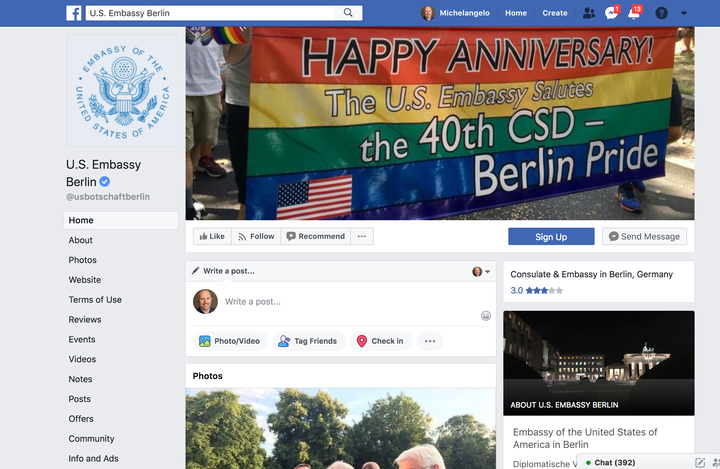Viewport: 720px width, 469px height.
Task: Open the Offers section
Action: click(81, 419)
